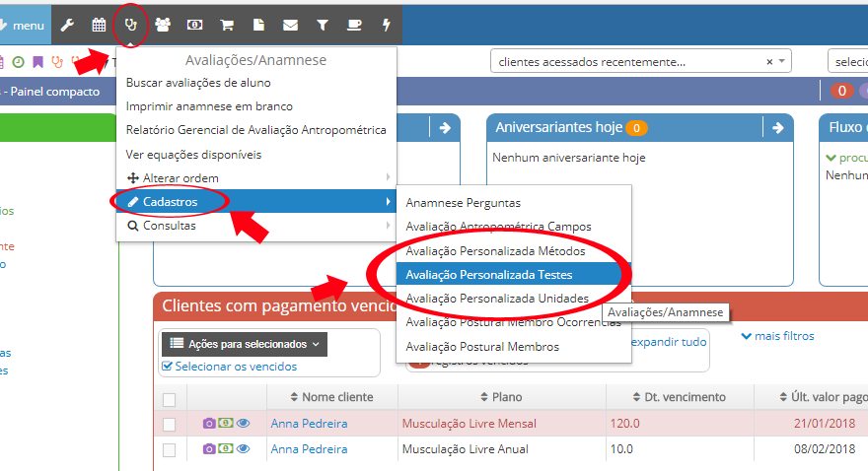Click the stethoscope Avaliações icon

tap(131, 25)
